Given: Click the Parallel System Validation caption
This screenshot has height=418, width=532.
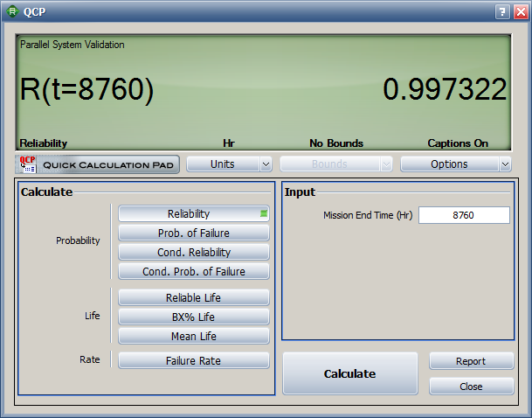Looking at the screenshot, I should (x=73, y=45).
